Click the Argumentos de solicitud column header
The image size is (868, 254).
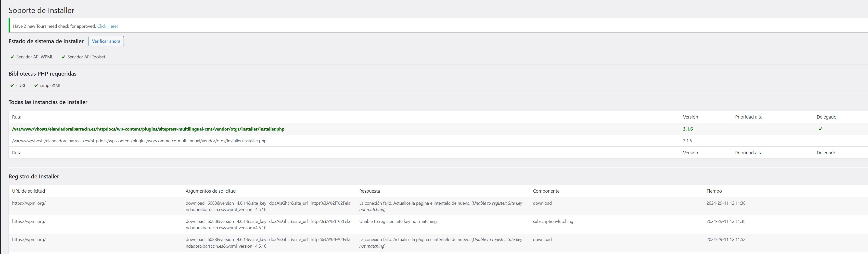click(x=211, y=191)
